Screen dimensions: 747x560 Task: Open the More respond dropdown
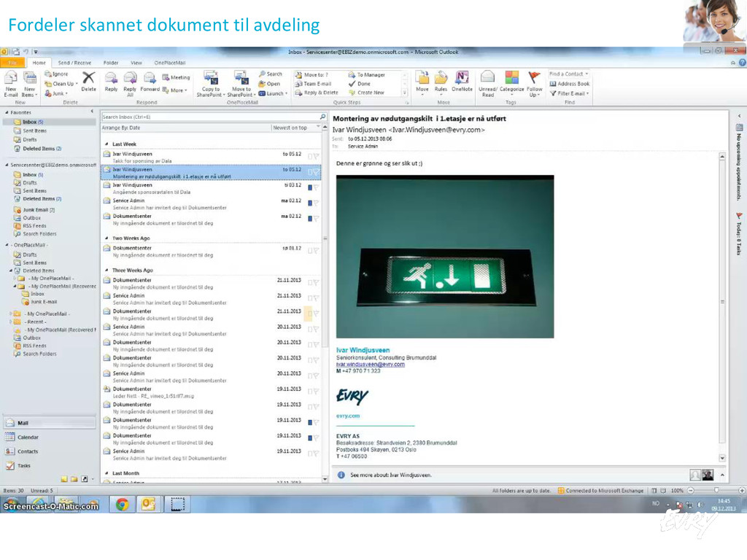[x=175, y=90]
